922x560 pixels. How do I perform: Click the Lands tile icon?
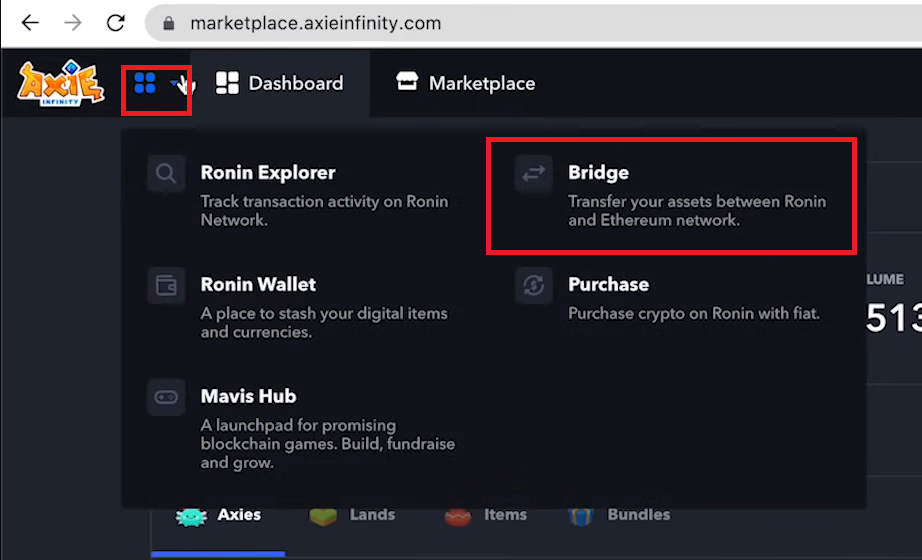(323, 516)
